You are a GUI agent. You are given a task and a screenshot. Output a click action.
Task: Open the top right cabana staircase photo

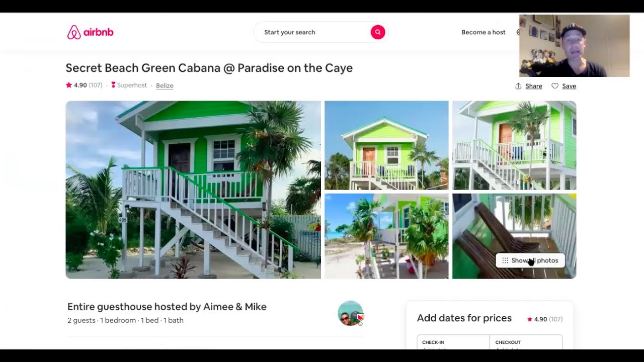click(514, 145)
